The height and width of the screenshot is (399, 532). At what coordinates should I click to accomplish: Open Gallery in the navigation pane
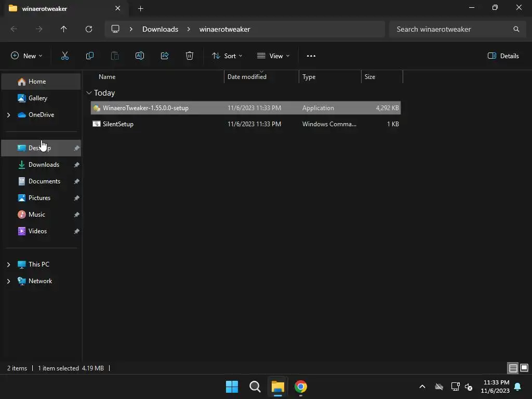(x=41, y=98)
